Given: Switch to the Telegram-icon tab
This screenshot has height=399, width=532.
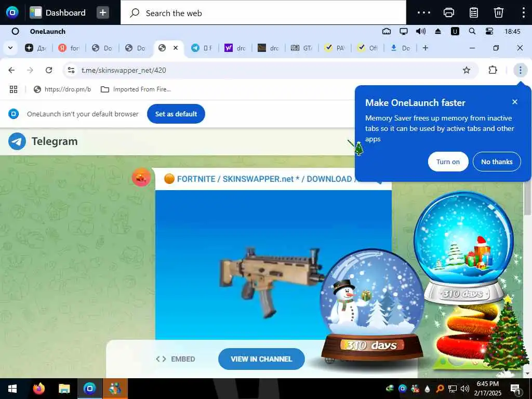Looking at the screenshot, I should tap(202, 48).
